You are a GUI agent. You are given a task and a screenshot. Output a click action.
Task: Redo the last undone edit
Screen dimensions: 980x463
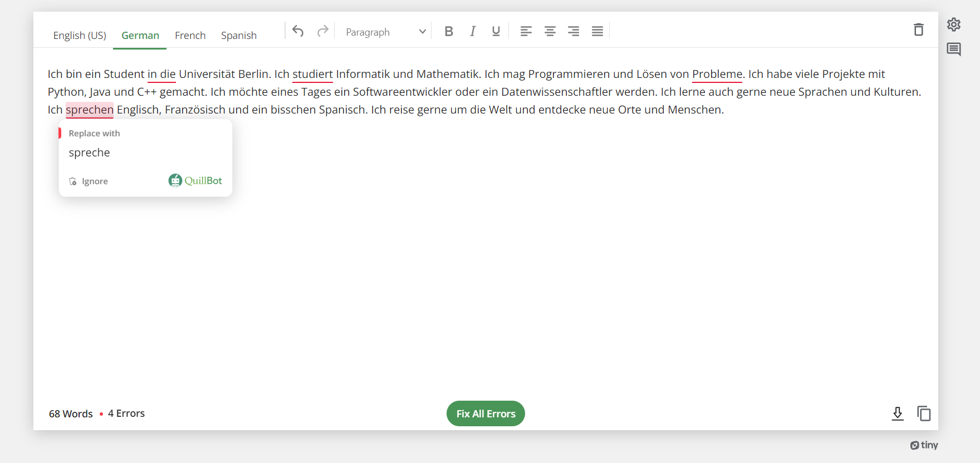pos(322,31)
